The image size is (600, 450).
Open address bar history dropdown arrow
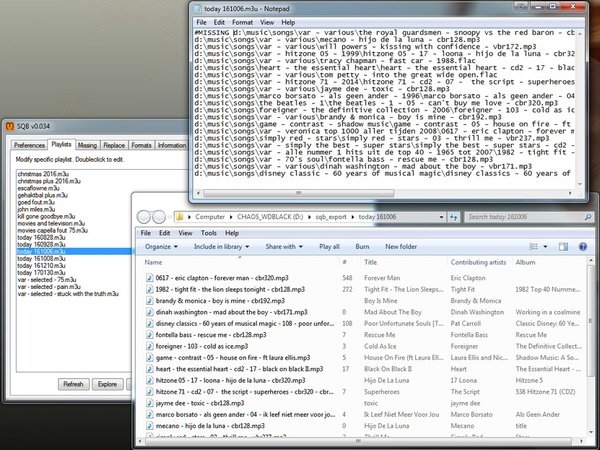(x=441, y=217)
